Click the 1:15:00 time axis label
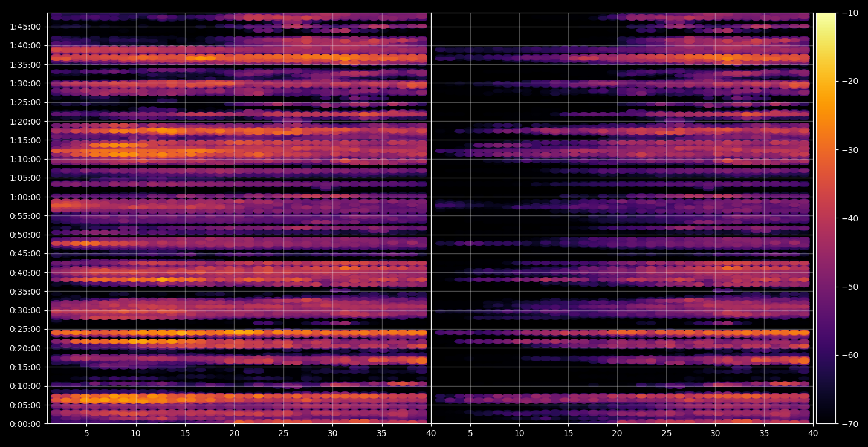 pyautogui.click(x=25, y=140)
